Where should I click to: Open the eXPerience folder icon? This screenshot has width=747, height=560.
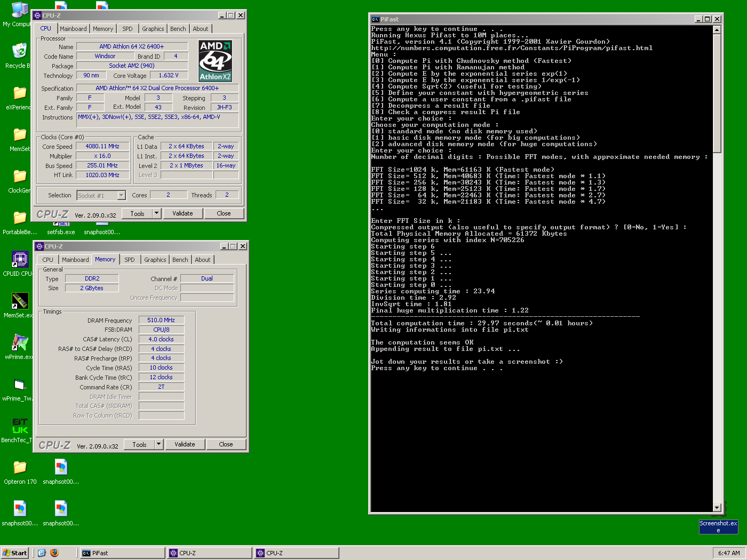[x=19, y=93]
